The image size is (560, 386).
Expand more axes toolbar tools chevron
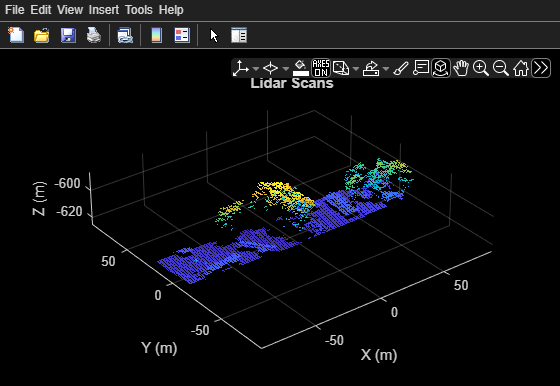click(541, 68)
